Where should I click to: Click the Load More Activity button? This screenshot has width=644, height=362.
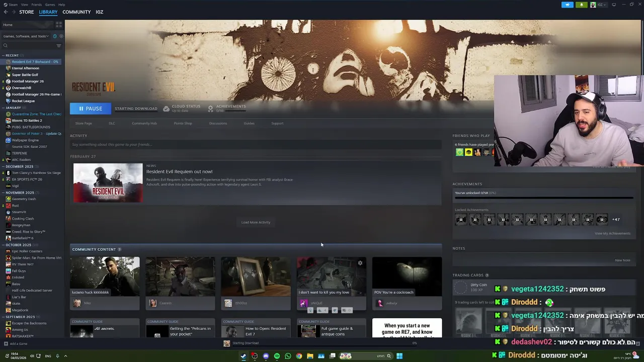256,222
